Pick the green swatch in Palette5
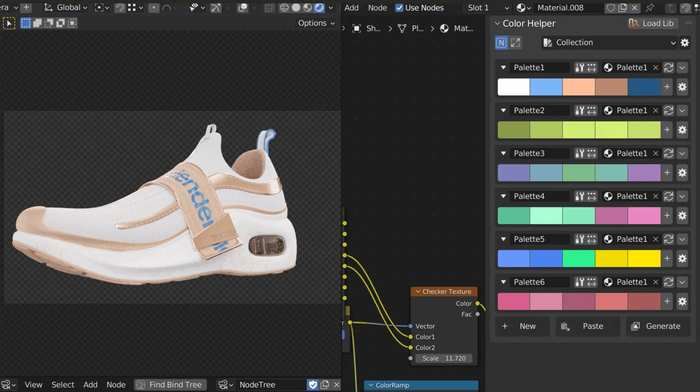 (579, 259)
